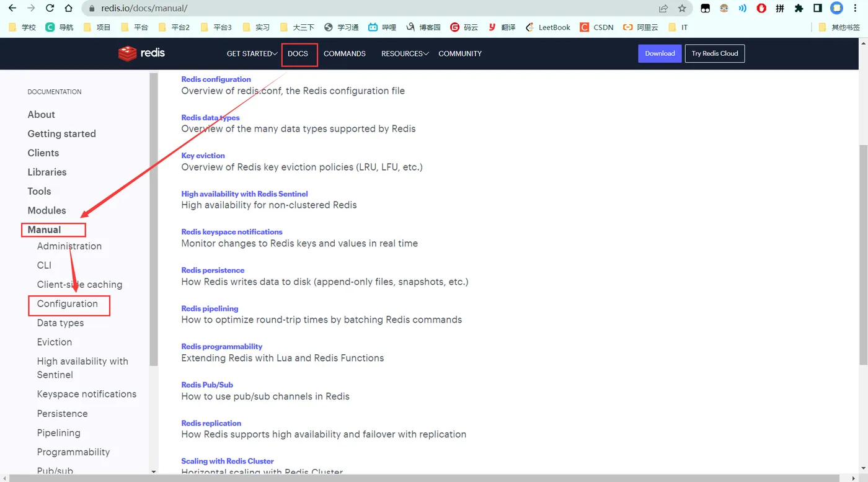Screen dimensions: 868x482
Task: Open the GET STARTED dropdown
Action: coord(252,54)
